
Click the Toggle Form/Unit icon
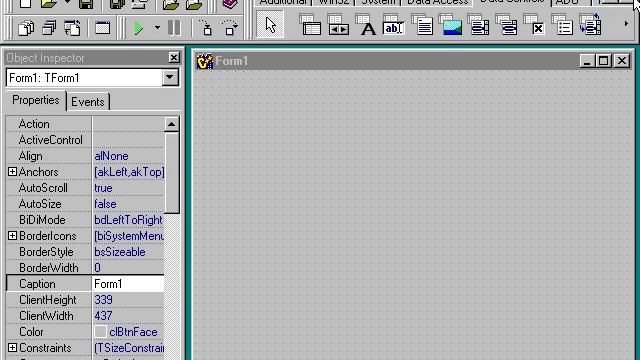point(72,28)
